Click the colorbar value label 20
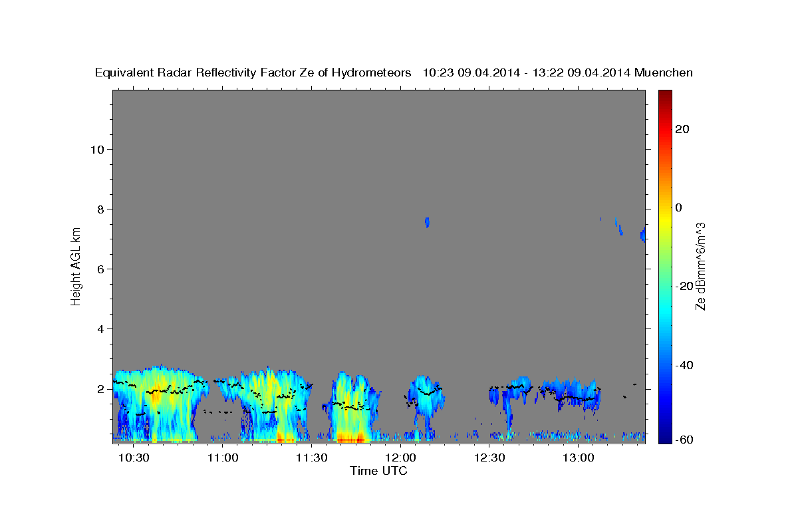798x532 pixels. pyautogui.click(x=681, y=129)
